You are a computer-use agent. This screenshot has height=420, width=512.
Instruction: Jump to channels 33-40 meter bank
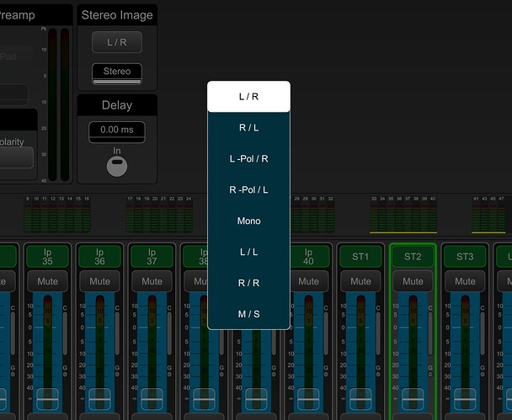403,215
